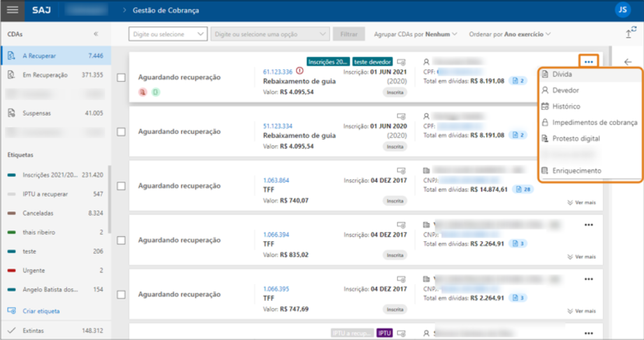Expand the Agrupar CDAs por dropdown
The image size is (644, 340).
(415, 34)
